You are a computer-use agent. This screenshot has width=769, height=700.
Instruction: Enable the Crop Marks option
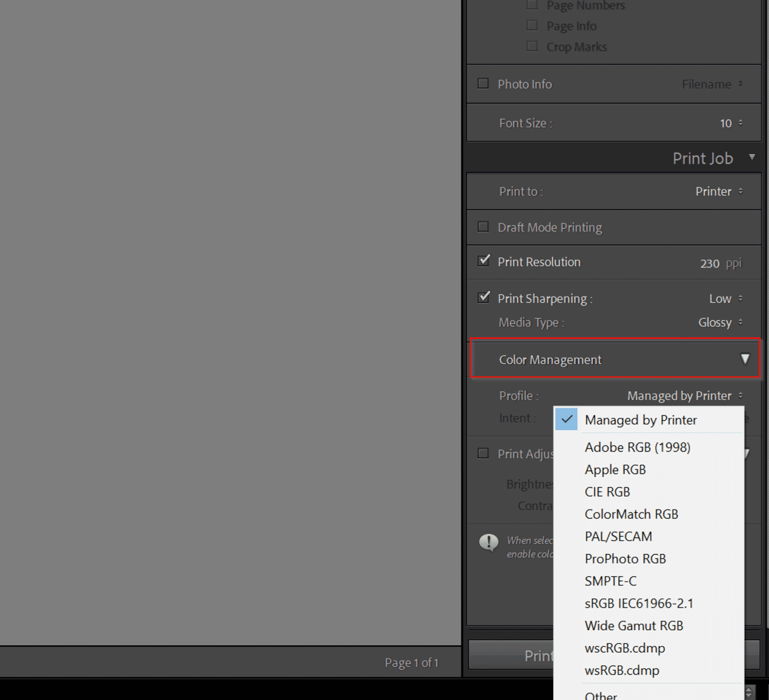pos(532,46)
